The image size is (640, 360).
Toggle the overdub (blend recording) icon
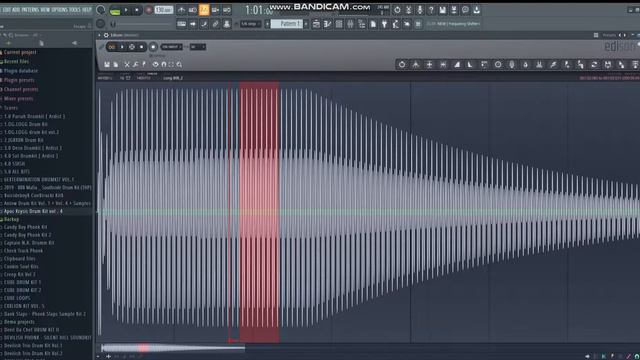(216, 10)
